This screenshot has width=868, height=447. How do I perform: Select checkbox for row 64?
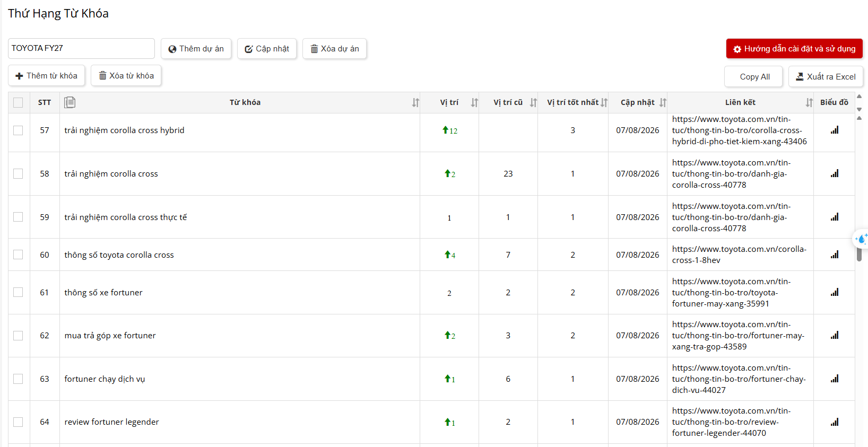[x=18, y=422]
